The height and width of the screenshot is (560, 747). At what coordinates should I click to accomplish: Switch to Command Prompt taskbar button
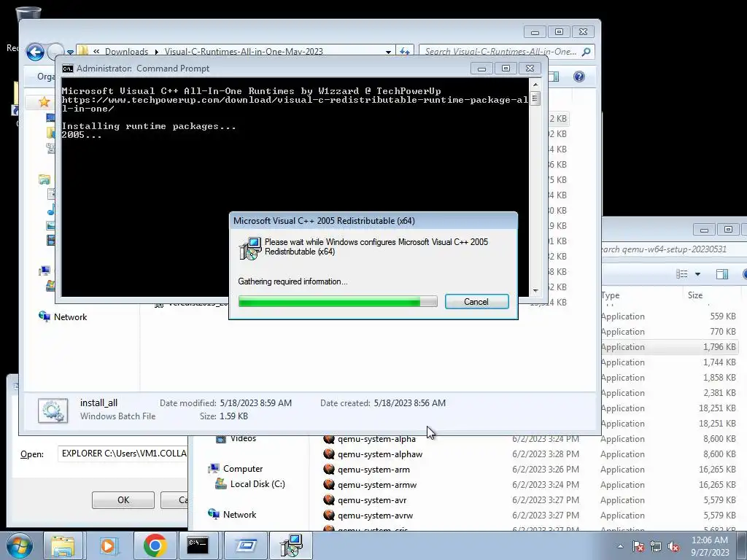click(197, 545)
